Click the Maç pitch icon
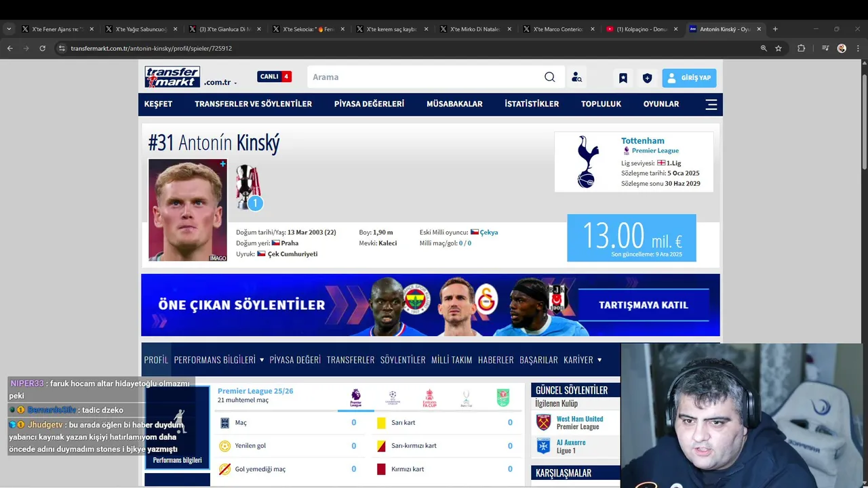The height and width of the screenshot is (488, 868). click(x=225, y=423)
